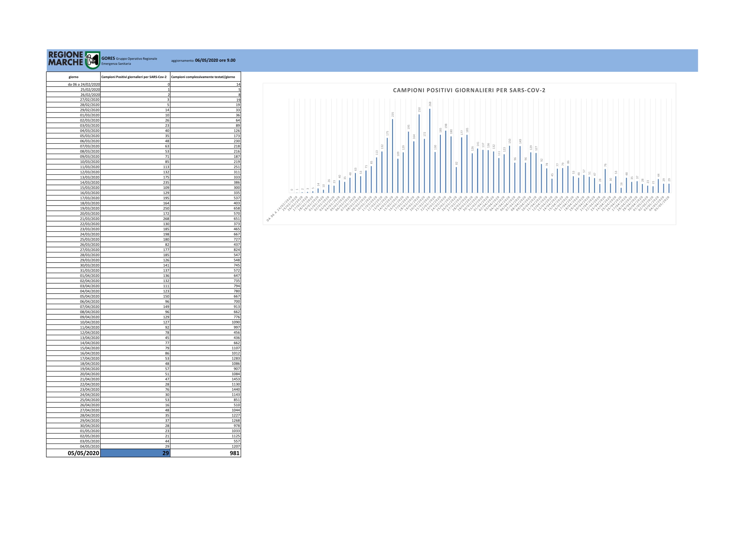The height and width of the screenshot is (535, 756).
Task: Click the tallest chart bar labeled 268
Action: [430, 150]
